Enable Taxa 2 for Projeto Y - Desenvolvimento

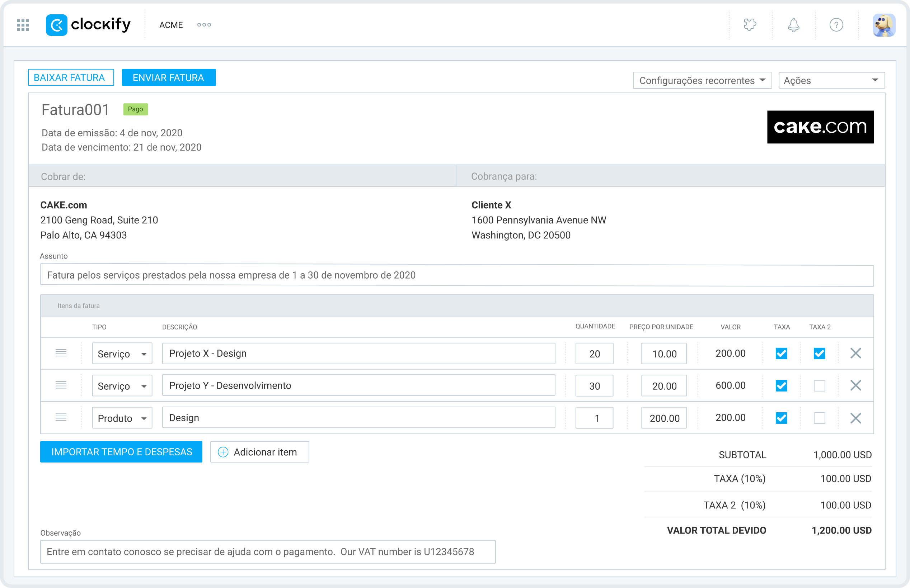pyautogui.click(x=820, y=386)
